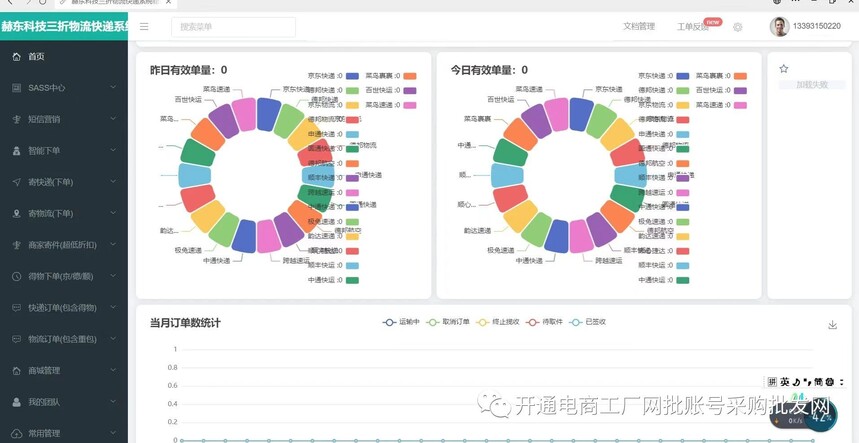859x443 pixels.
Task: Open settings via the header gear icon
Action: [737, 27]
